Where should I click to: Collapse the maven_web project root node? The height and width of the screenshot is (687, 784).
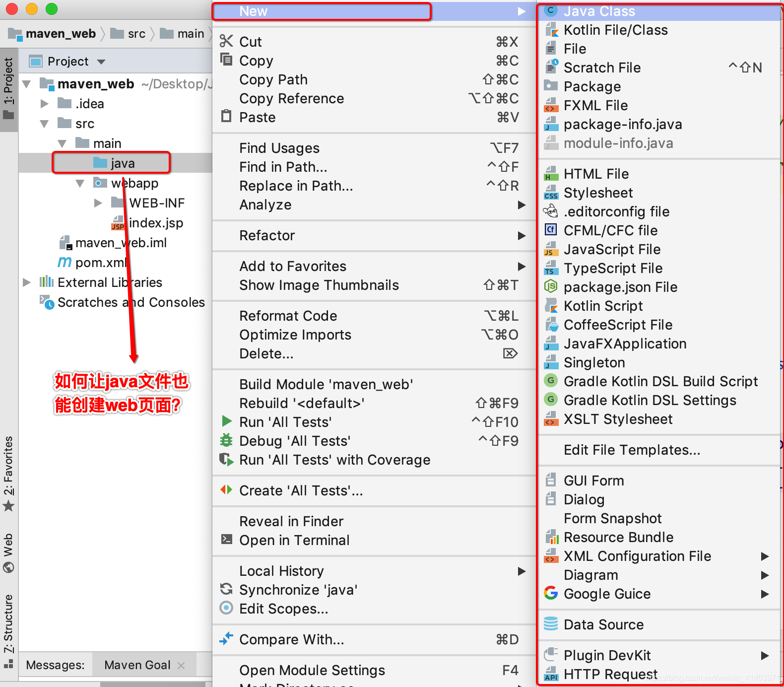(x=27, y=84)
